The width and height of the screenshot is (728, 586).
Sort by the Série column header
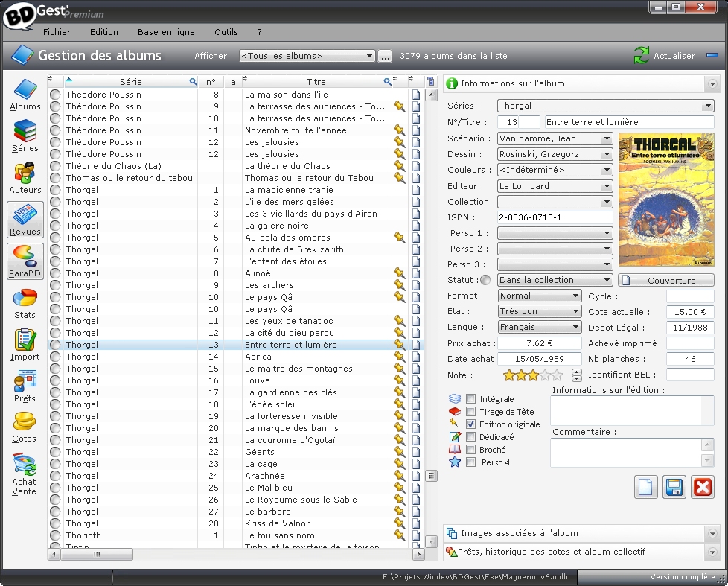coord(130,82)
